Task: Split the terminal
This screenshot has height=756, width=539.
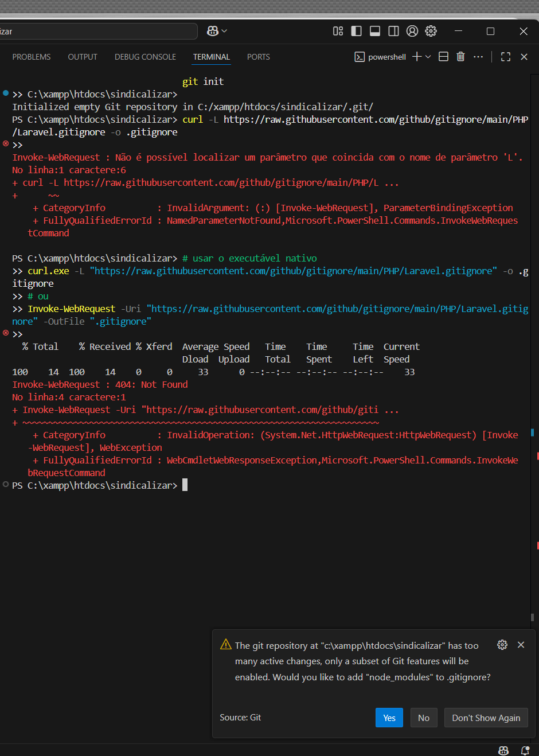Action: (x=443, y=57)
